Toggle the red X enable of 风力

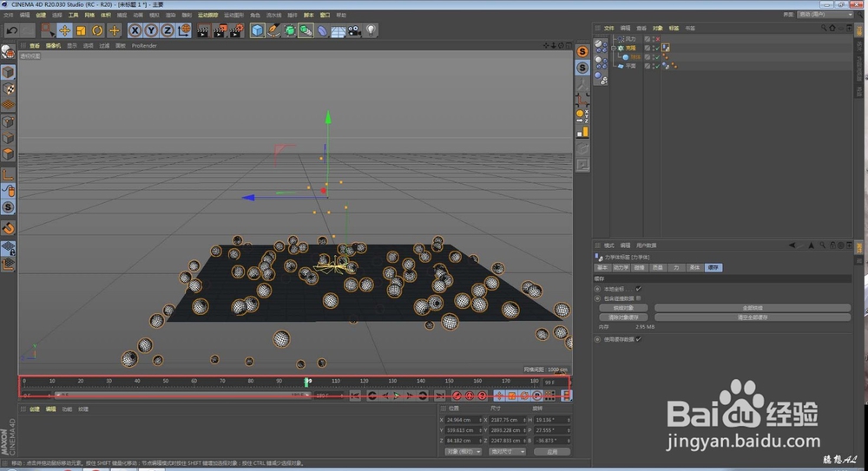point(657,39)
